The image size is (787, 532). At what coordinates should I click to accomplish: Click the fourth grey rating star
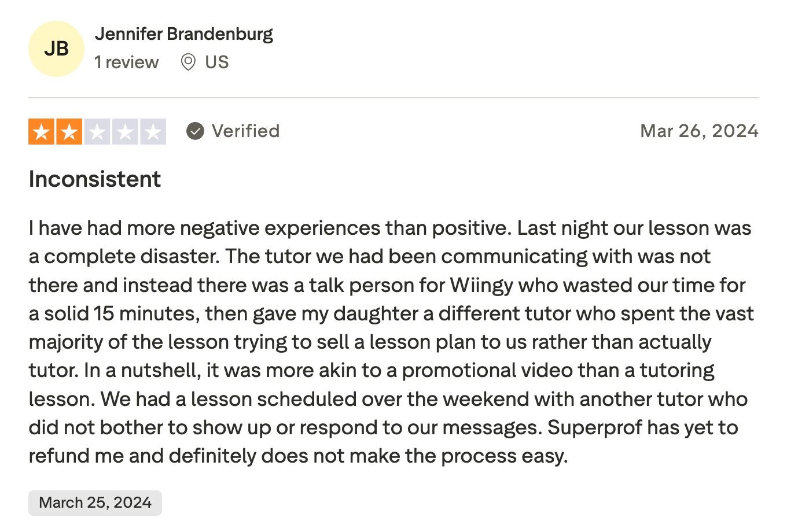125,132
